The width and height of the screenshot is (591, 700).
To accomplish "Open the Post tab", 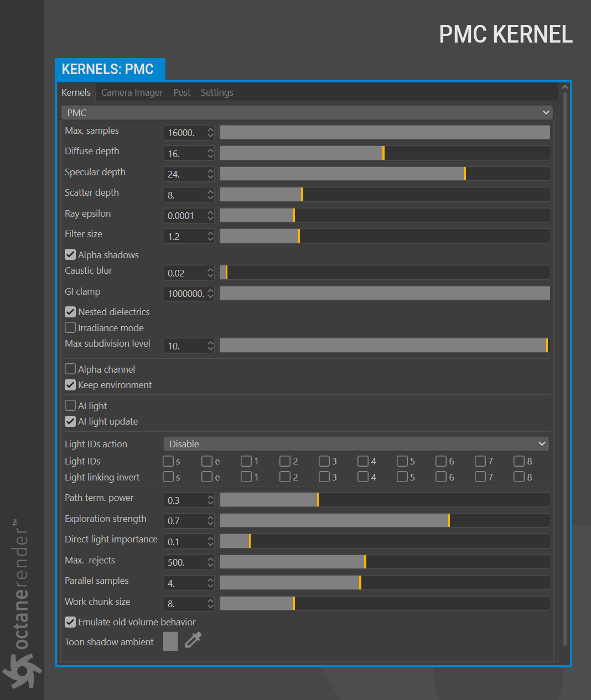I will pos(182,92).
